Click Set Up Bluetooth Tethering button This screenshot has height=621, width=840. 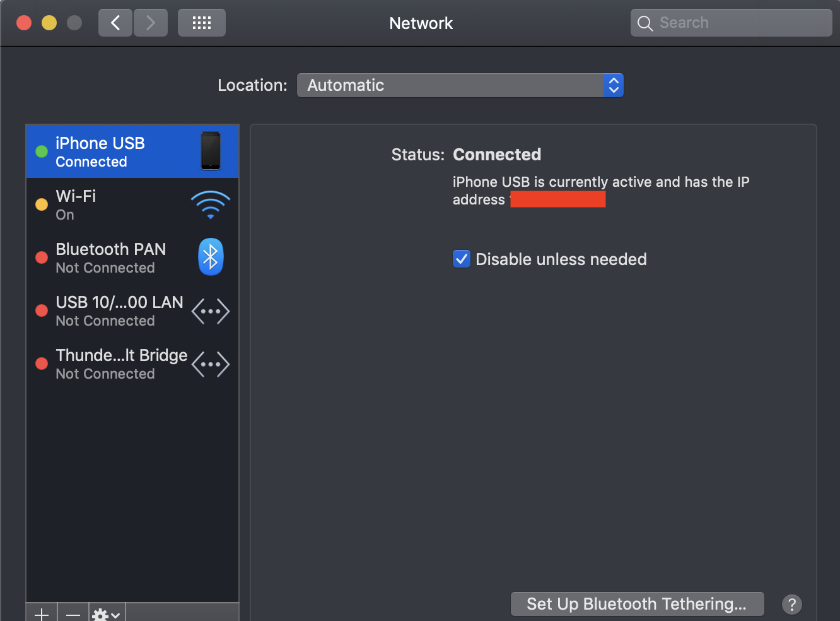tap(637, 604)
